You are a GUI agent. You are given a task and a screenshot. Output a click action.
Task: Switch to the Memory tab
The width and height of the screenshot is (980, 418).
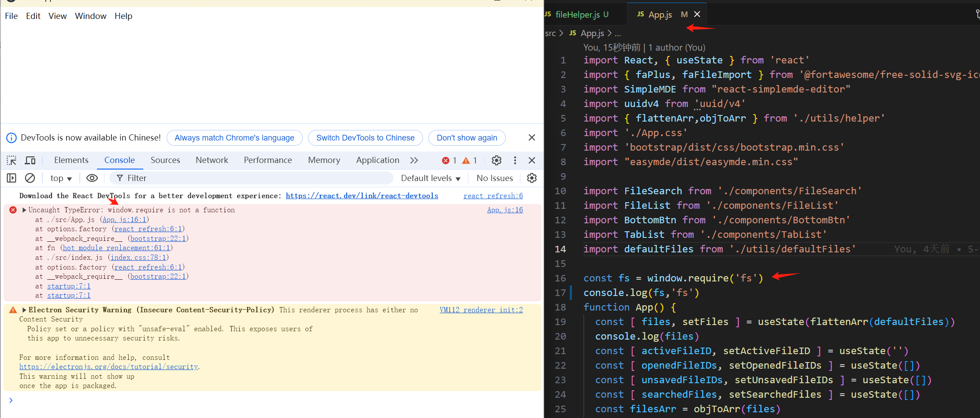coord(324,160)
